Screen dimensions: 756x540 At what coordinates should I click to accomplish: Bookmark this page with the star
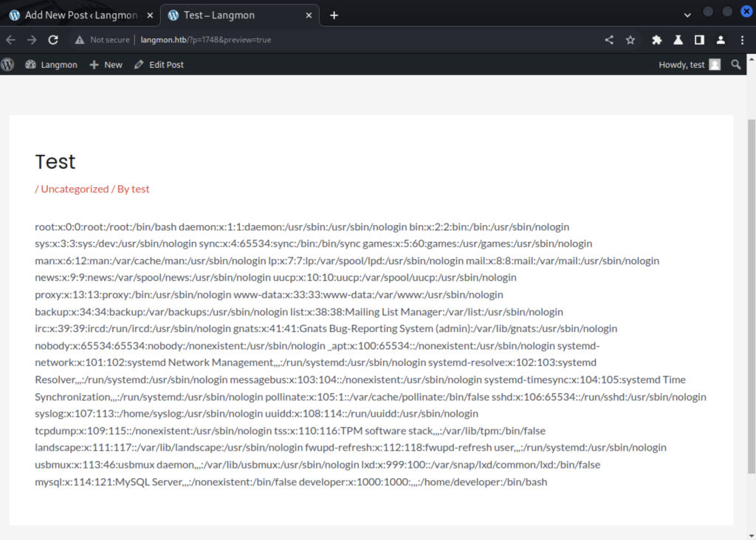[630, 40]
